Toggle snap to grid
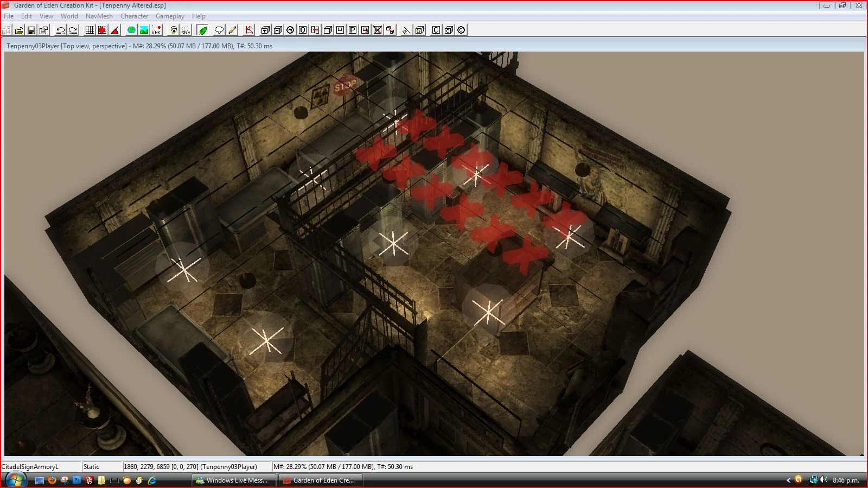 click(x=90, y=30)
